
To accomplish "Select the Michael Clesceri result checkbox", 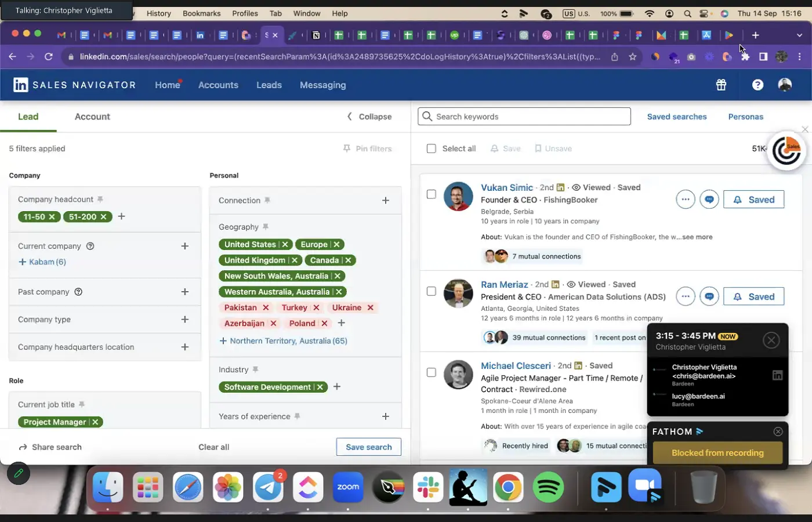I will [431, 372].
